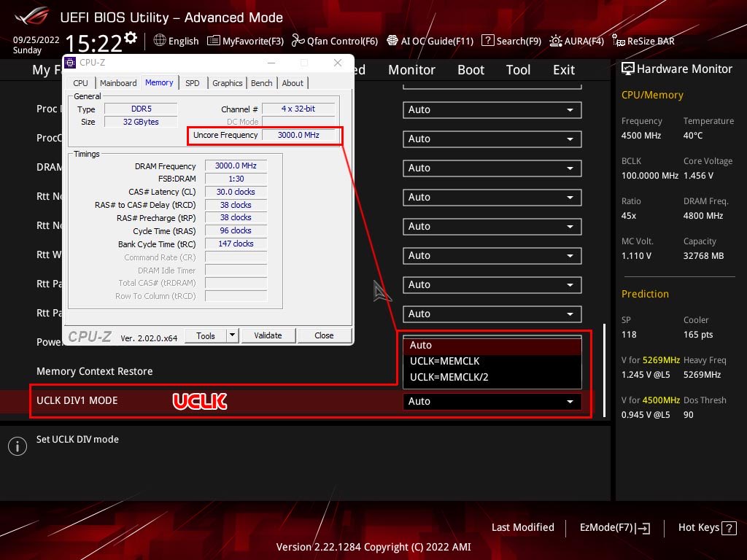Expand the Auto dropdown in the Proc row

point(492,110)
